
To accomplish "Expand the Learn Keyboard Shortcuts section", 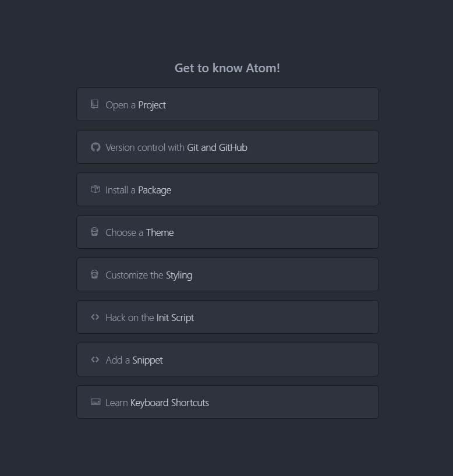I will click(x=227, y=402).
